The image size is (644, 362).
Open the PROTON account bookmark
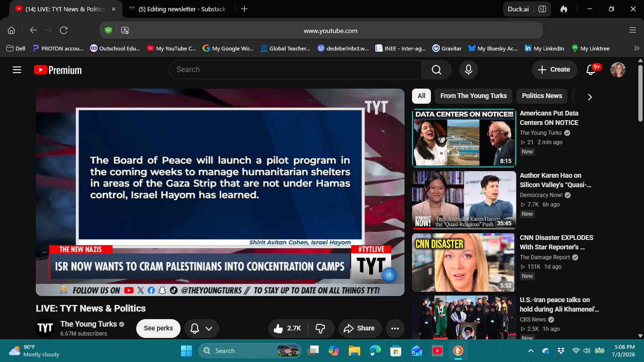[58, 48]
